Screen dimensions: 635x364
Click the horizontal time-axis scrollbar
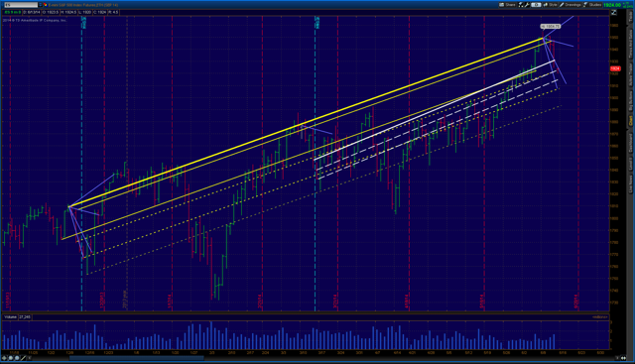137,358
